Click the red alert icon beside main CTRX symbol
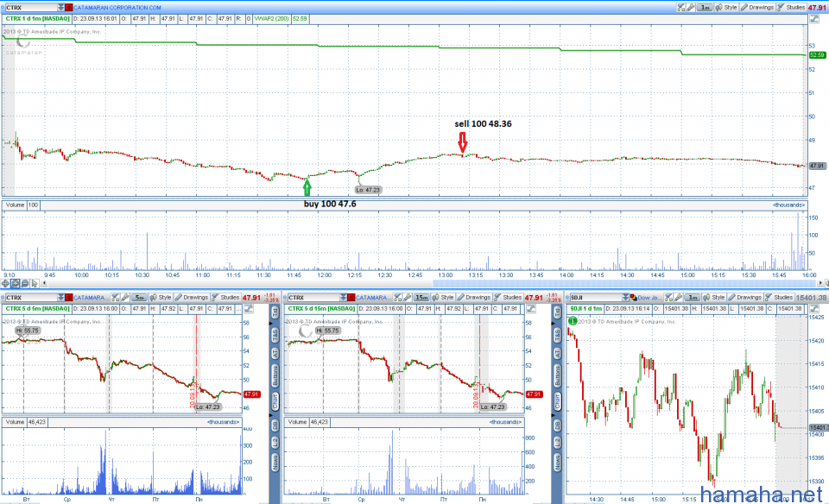The width and height of the screenshot is (829, 504). coord(69,8)
